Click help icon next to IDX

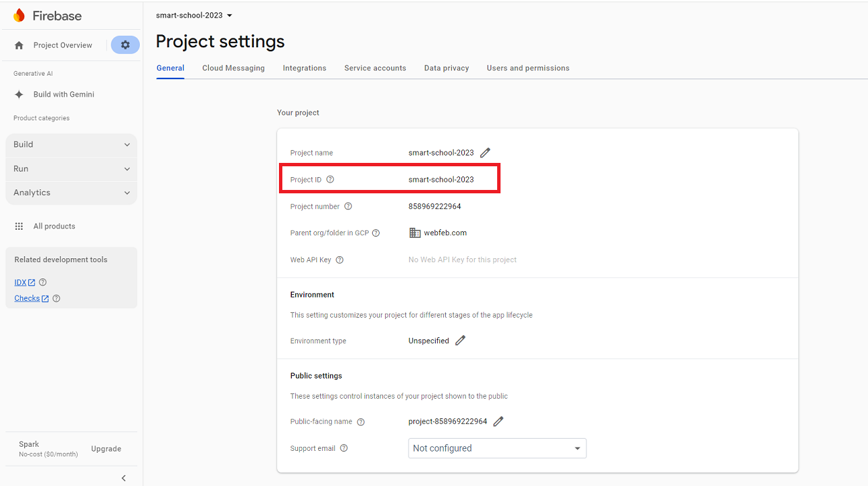point(43,283)
